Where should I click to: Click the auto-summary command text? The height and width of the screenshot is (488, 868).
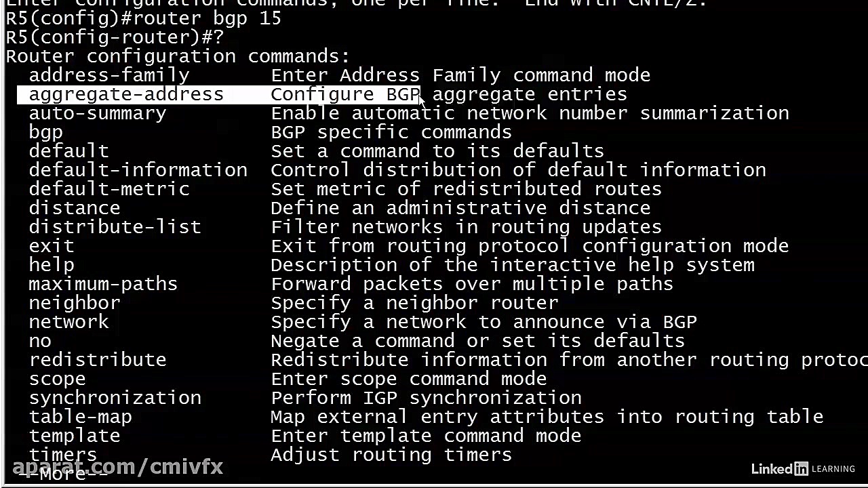pyautogui.click(x=97, y=113)
